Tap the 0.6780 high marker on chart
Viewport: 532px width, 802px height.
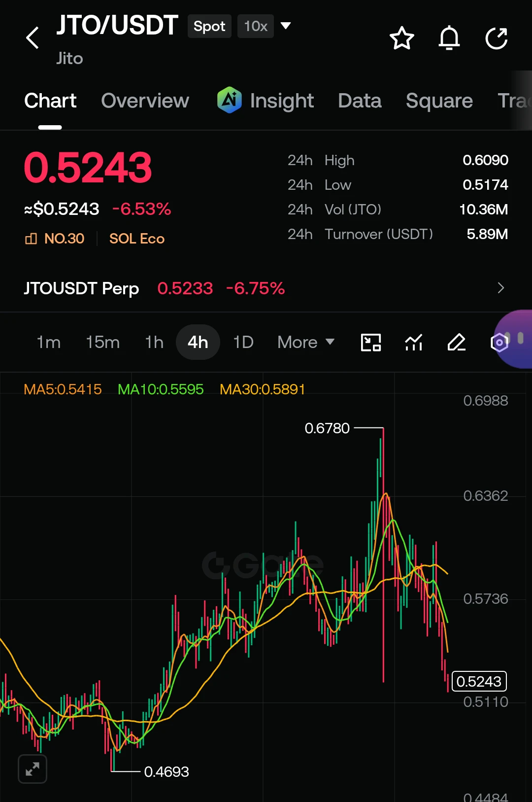click(x=327, y=428)
